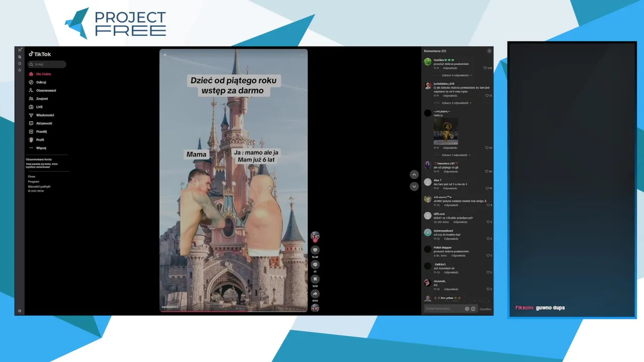Viewport: 644px width, 362px height.
Task: Click the video progress bar
Action: point(233,311)
